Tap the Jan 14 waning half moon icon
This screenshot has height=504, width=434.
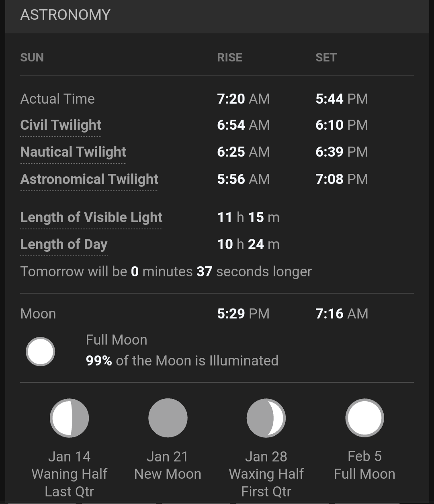point(69,418)
